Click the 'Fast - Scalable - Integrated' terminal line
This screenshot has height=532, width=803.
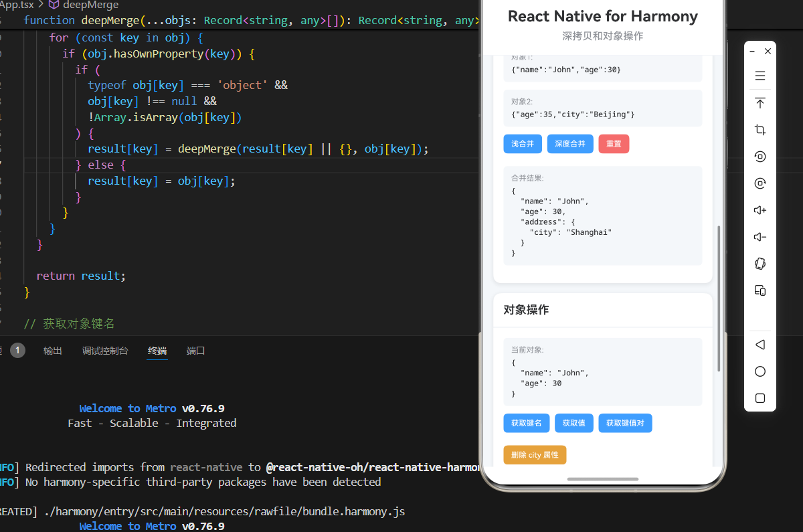pos(152,423)
